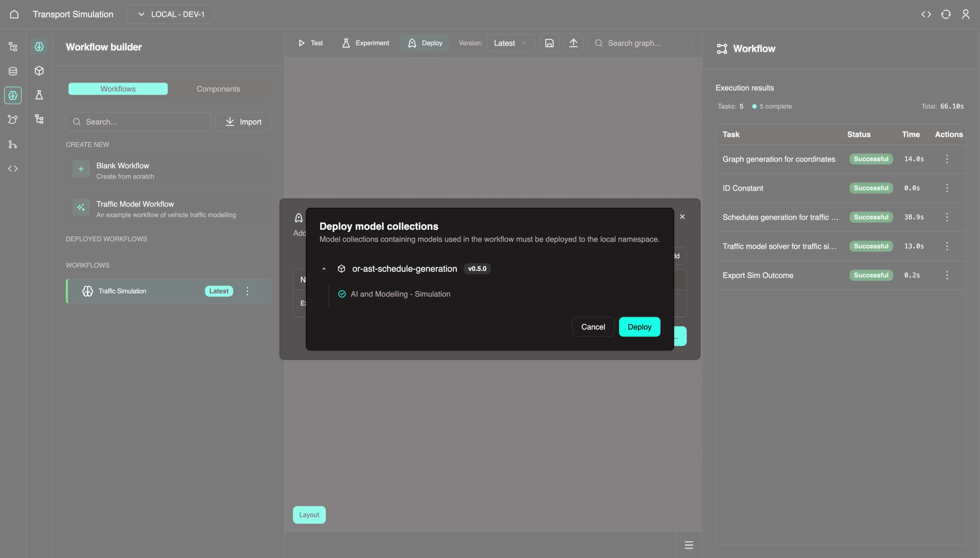Select the highlighted brain icon in far-left sidebar
The width and height of the screenshot is (980, 558).
click(13, 95)
